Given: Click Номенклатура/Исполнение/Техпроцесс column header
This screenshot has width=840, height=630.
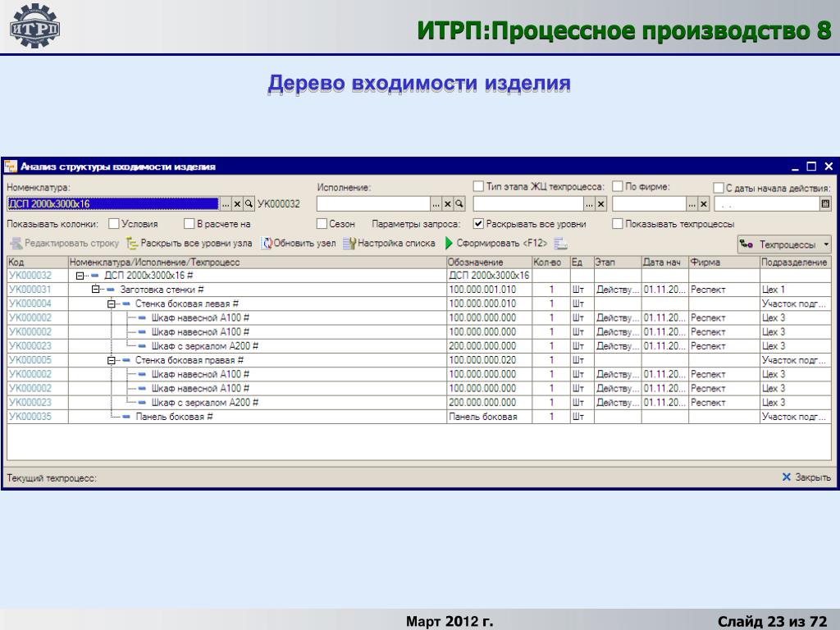Looking at the screenshot, I should point(257,262).
